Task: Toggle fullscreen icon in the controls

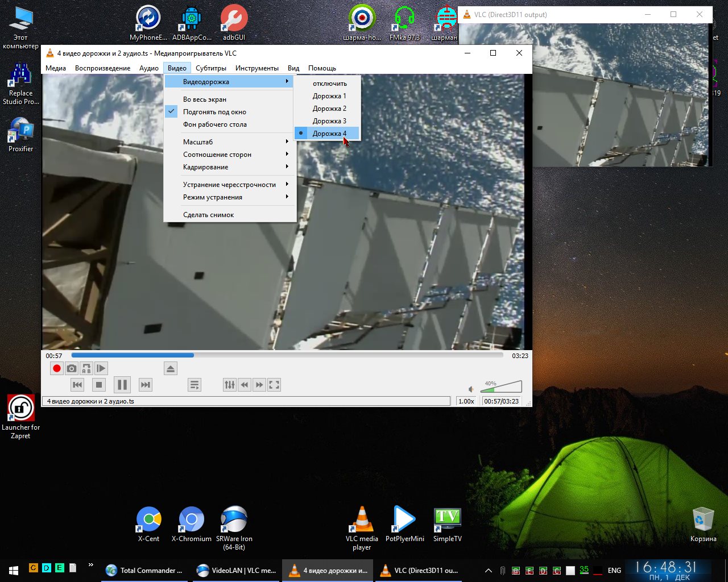Action: coord(274,385)
